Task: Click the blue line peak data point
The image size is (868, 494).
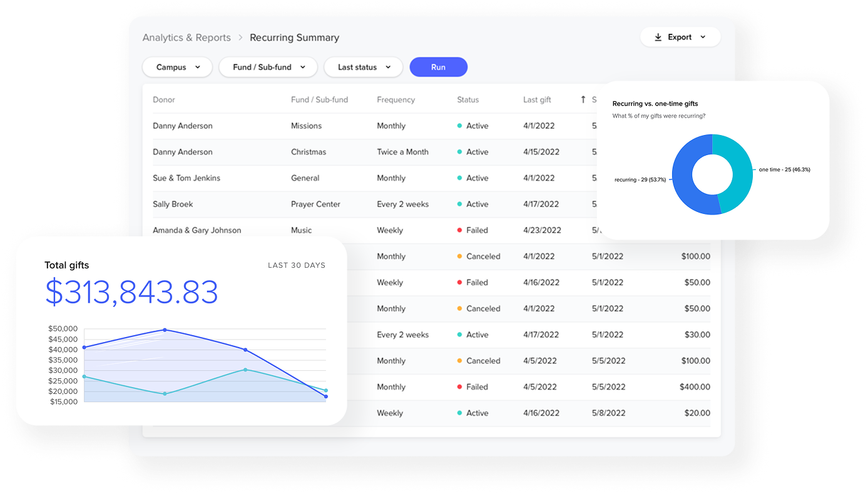Action: click(165, 330)
